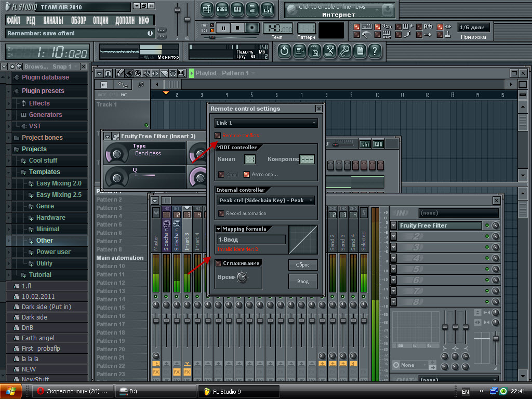Click the transport record button
The height and width of the screenshot is (399, 532).
pyautogui.click(x=252, y=28)
